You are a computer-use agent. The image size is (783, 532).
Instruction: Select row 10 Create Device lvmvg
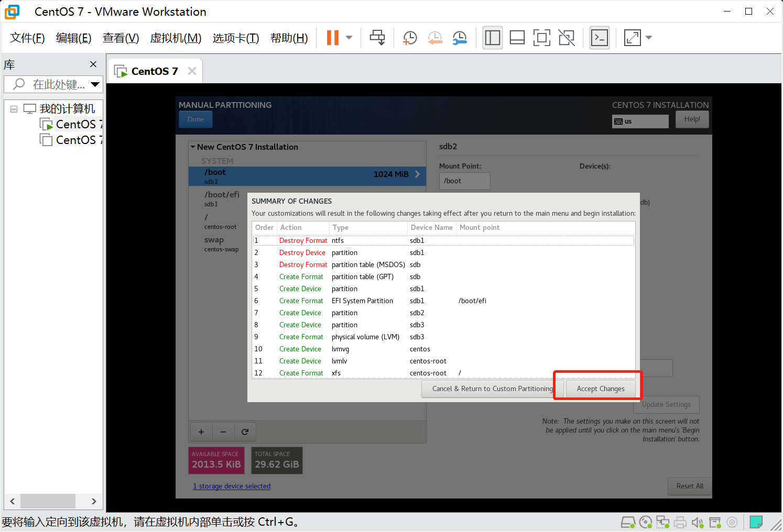(443, 349)
